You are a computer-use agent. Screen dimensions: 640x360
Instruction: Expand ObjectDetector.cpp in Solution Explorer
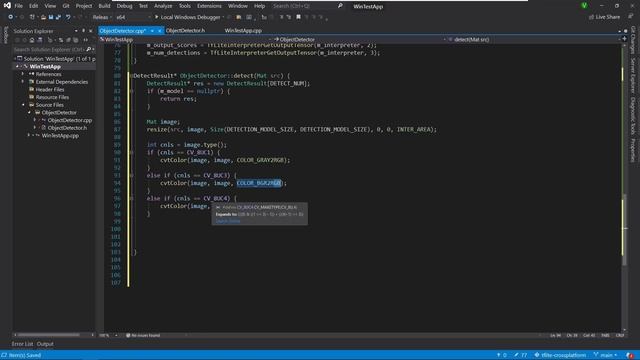pos(35,120)
